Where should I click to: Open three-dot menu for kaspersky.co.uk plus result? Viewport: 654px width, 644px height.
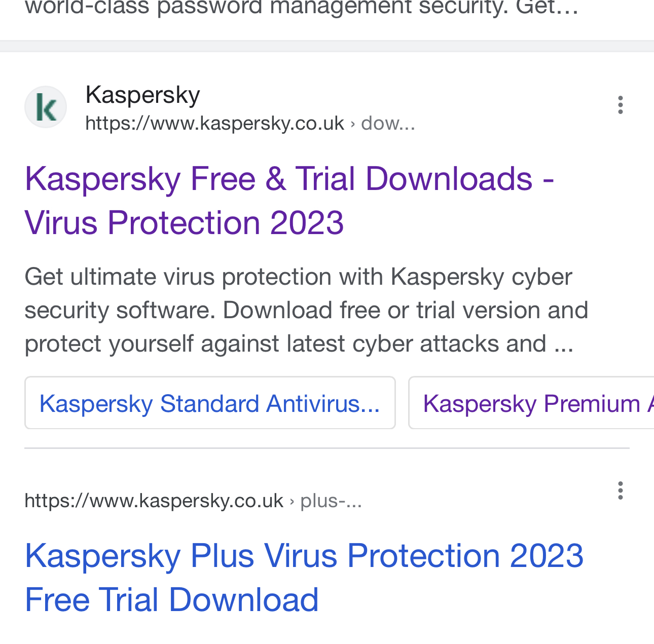click(620, 490)
